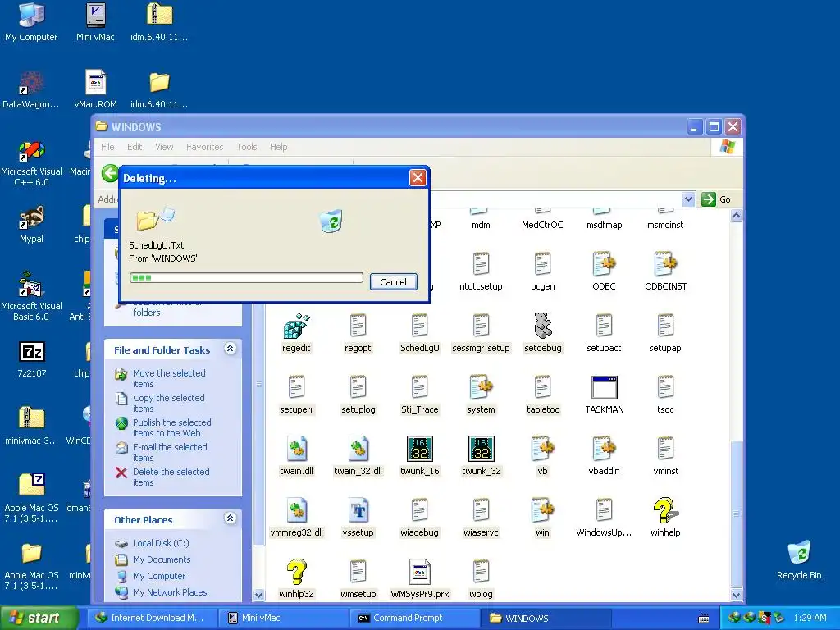This screenshot has height=630, width=840.
Task: Select the twunk_32 file icon
Action: tap(481, 449)
